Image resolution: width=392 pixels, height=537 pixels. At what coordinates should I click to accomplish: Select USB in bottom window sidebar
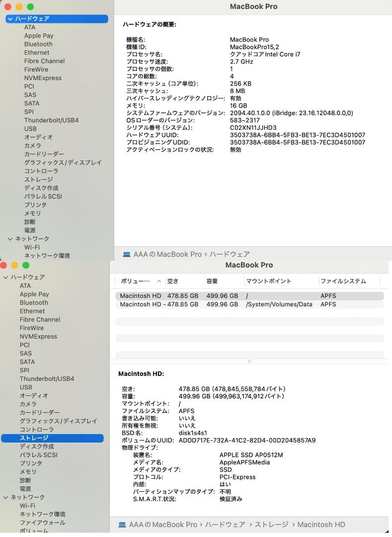[26, 387]
